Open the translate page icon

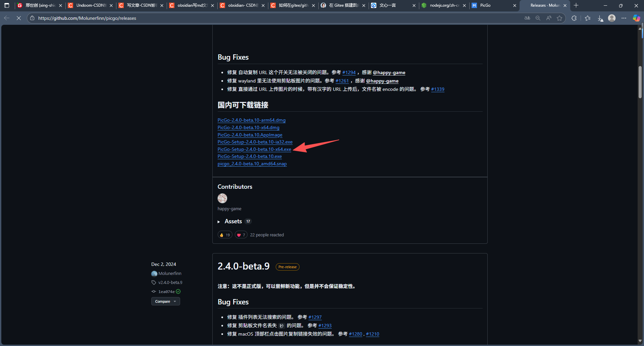click(x=527, y=18)
